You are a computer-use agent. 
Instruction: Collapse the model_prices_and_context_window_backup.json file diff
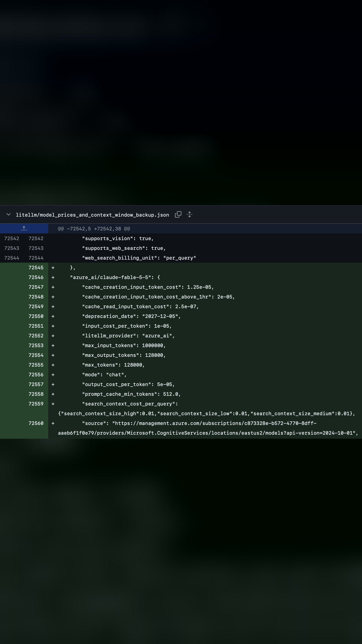(x=8, y=215)
